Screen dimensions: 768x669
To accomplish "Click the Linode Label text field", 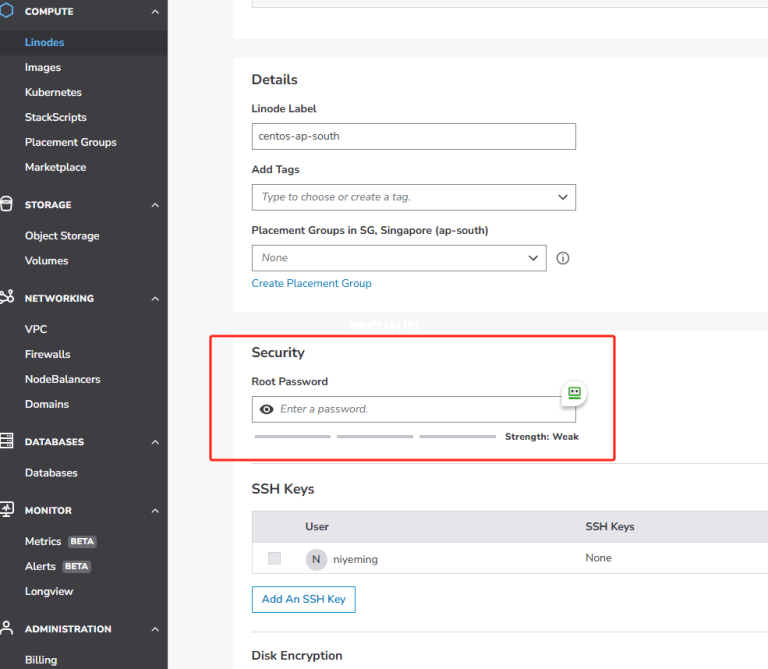I will tap(413, 136).
